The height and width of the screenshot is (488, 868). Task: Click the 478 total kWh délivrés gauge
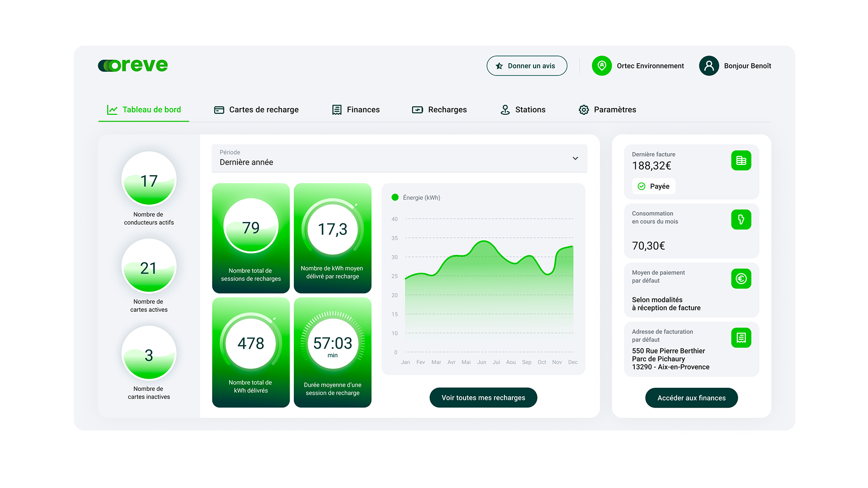click(251, 343)
